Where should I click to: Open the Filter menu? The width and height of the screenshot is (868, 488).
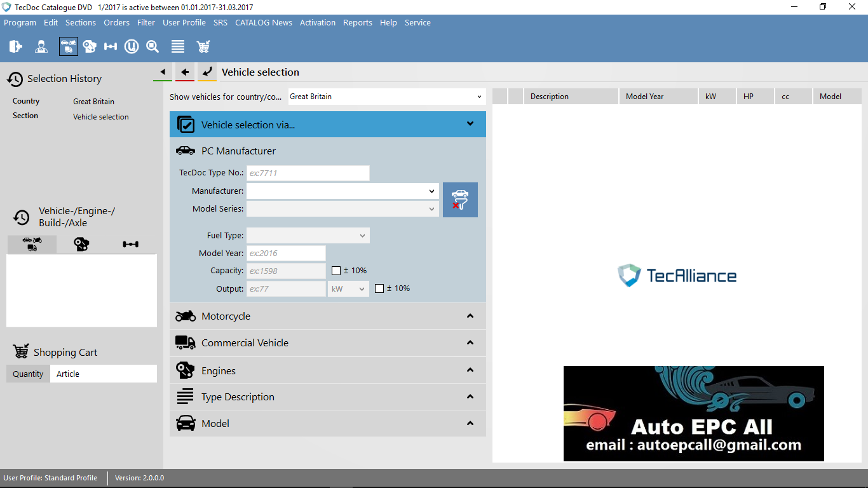146,22
